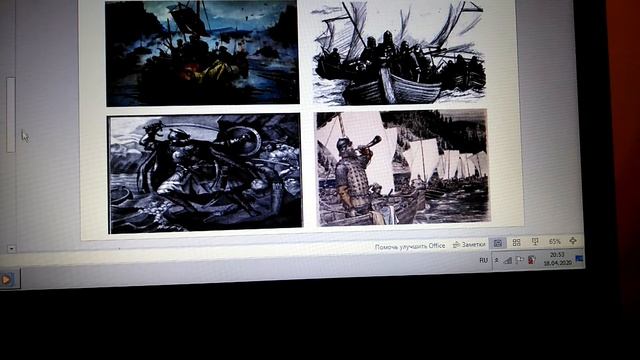This screenshot has width=640, height=360.
Task: Click scroll down arrow in left pane
Action: tap(11, 249)
